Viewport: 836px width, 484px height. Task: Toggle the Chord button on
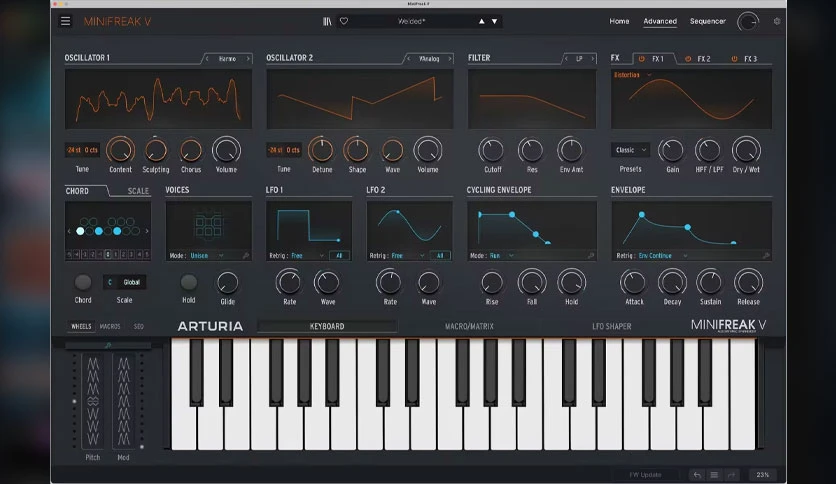tap(83, 282)
